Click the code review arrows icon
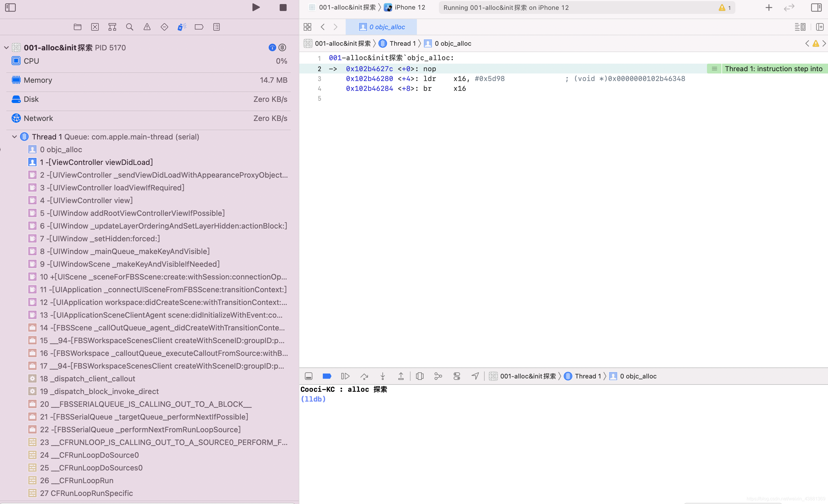The height and width of the screenshot is (504, 828). 789,8
